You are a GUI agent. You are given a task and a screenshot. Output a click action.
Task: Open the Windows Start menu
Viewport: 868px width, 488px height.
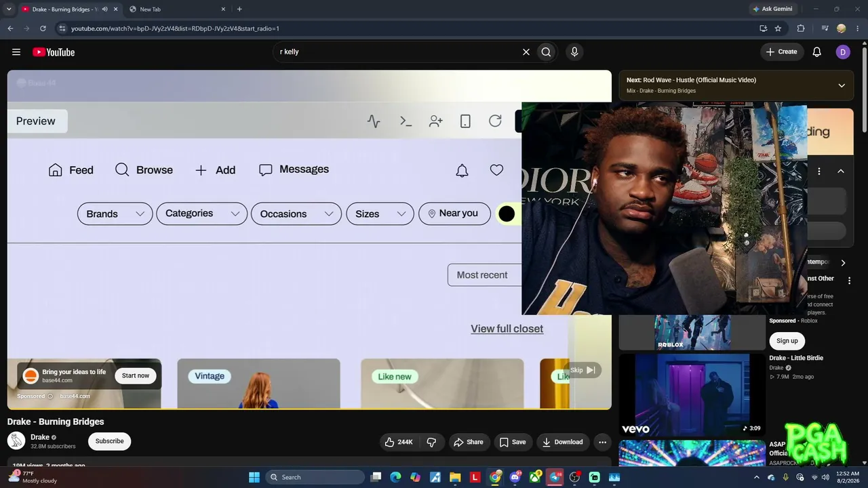pos(254,477)
